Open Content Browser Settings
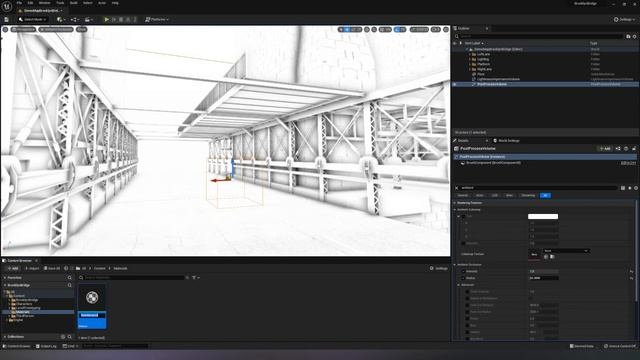The height and width of the screenshot is (360, 640). (x=439, y=268)
